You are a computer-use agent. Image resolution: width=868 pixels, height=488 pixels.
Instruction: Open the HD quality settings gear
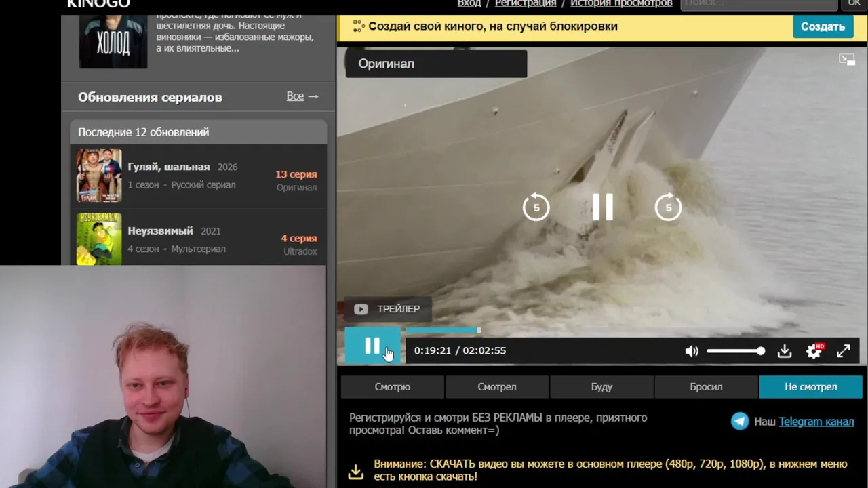pos(814,351)
